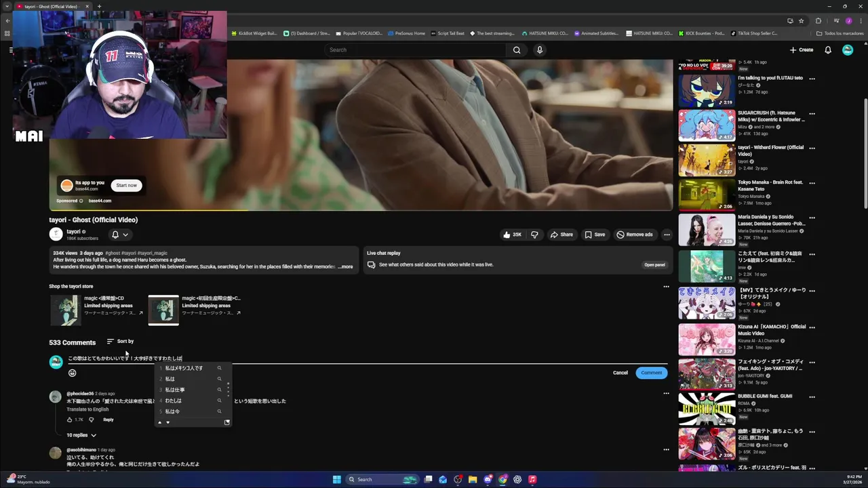Click Start now on sponsored ad

pyautogui.click(x=126, y=185)
